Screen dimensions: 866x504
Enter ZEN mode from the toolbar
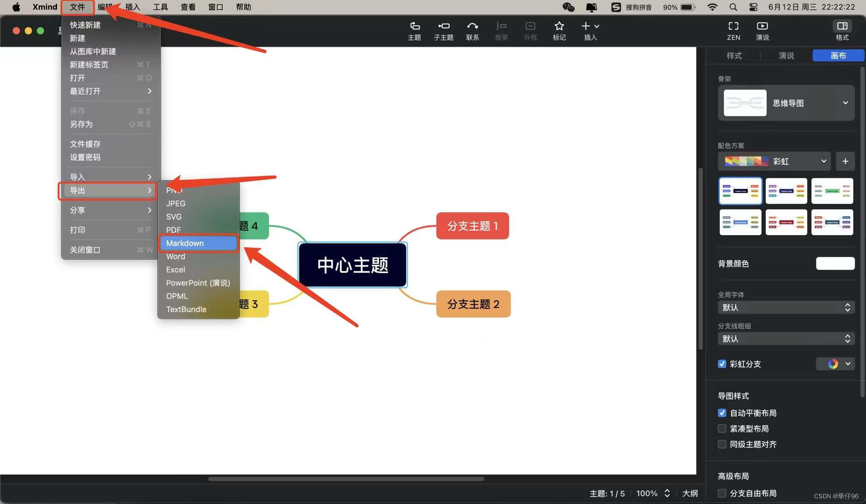pos(733,31)
